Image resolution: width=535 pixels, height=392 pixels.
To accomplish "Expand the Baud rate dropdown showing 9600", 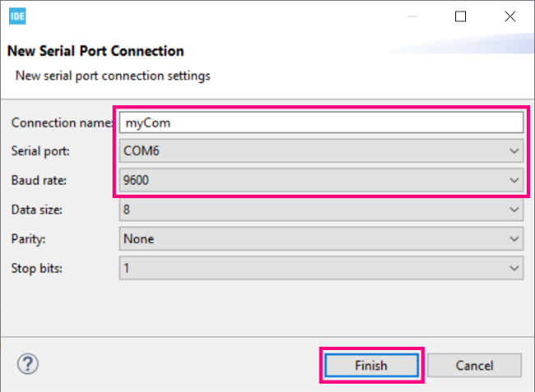I will pos(321,180).
